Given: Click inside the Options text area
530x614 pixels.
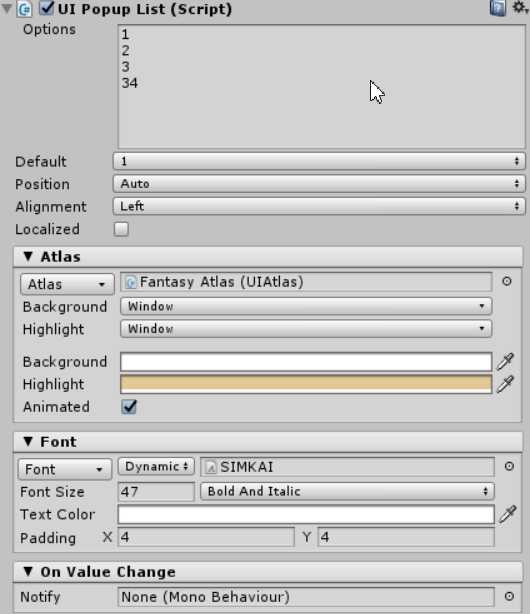Looking at the screenshot, I should click(x=321, y=87).
